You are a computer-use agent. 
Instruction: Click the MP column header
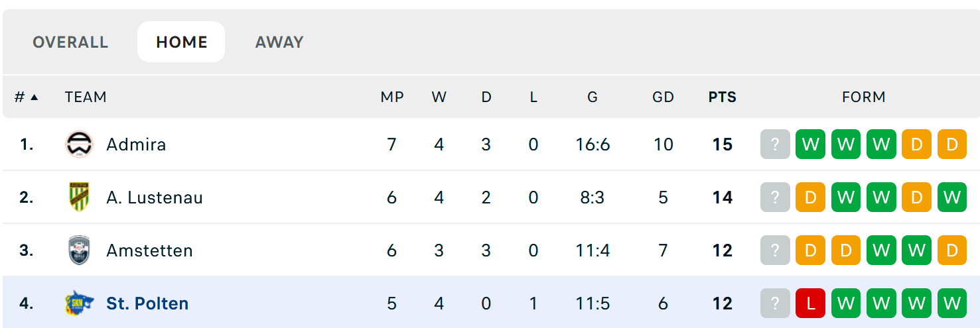392,97
